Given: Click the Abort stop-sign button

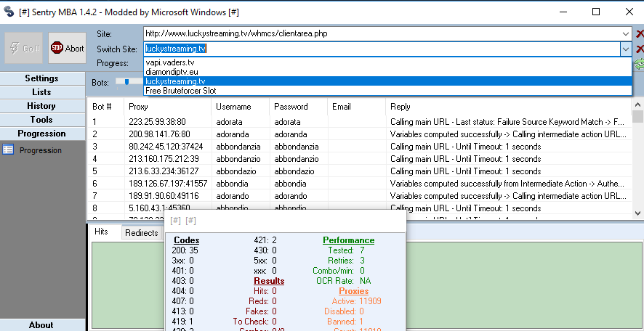Looking at the screenshot, I should [67, 49].
